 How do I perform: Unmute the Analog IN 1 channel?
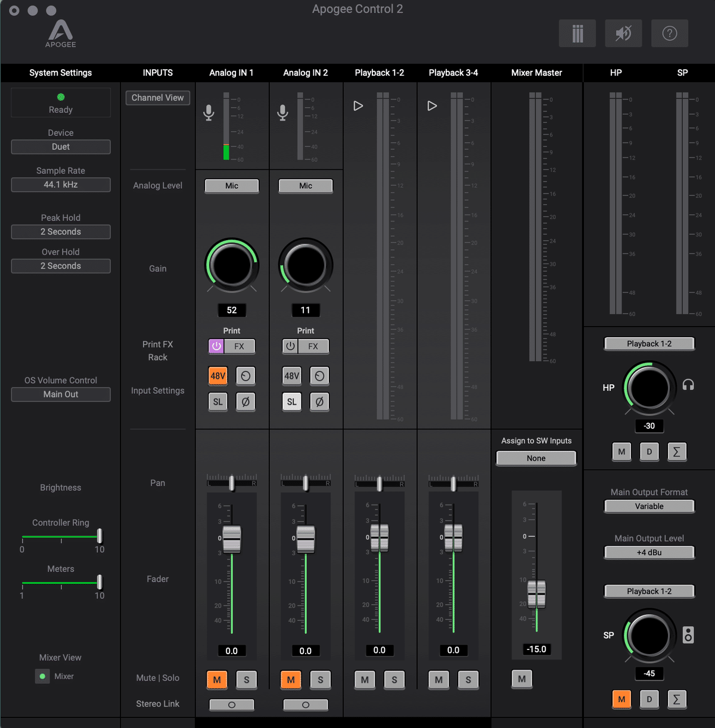[217, 680]
